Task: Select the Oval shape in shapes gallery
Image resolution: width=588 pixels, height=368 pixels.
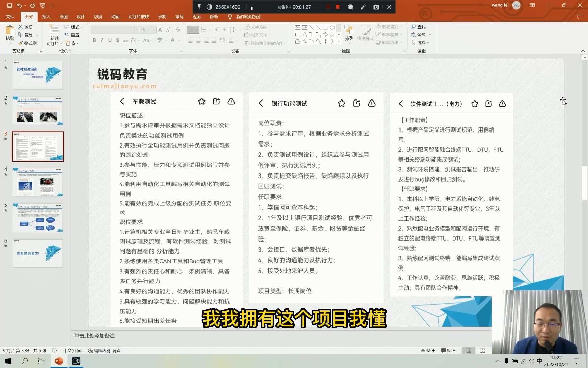Action: click(x=332, y=28)
